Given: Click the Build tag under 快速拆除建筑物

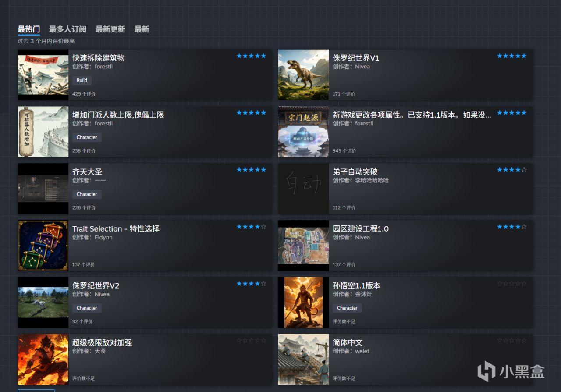Looking at the screenshot, I should [x=82, y=80].
